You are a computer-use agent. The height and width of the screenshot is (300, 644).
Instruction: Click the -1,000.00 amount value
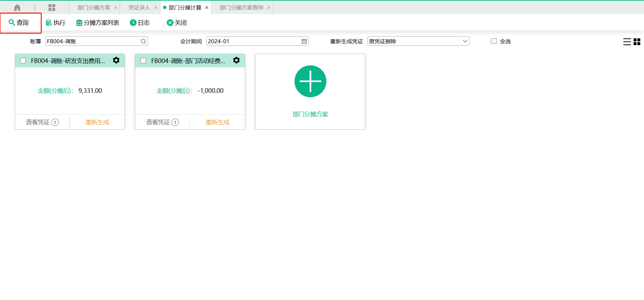[x=210, y=91]
